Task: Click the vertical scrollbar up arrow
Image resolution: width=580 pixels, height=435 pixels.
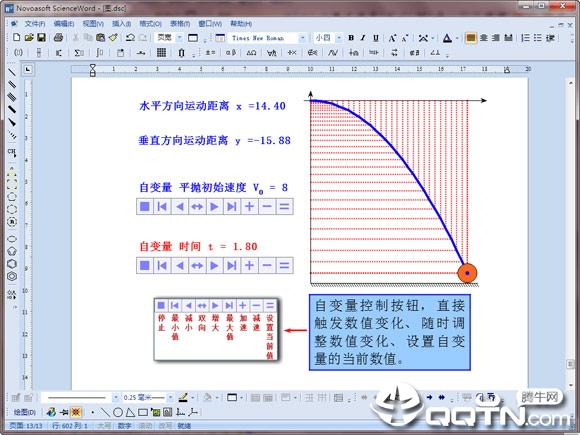Action: click(571, 83)
